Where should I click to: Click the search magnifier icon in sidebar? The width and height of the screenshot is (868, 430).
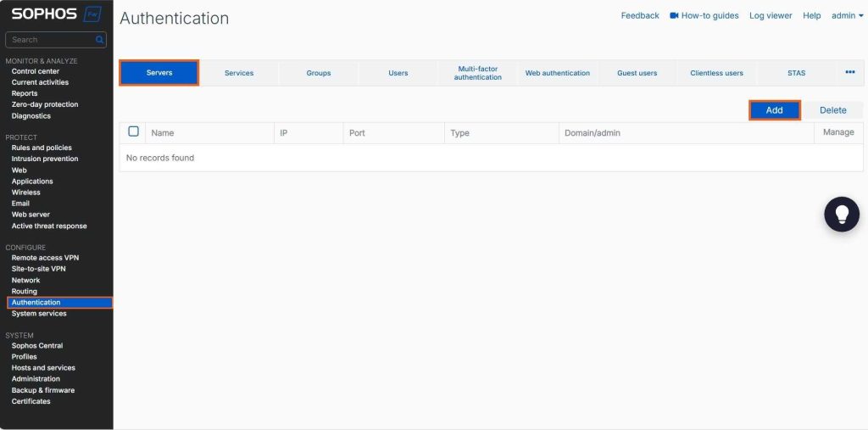(x=100, y=40)
